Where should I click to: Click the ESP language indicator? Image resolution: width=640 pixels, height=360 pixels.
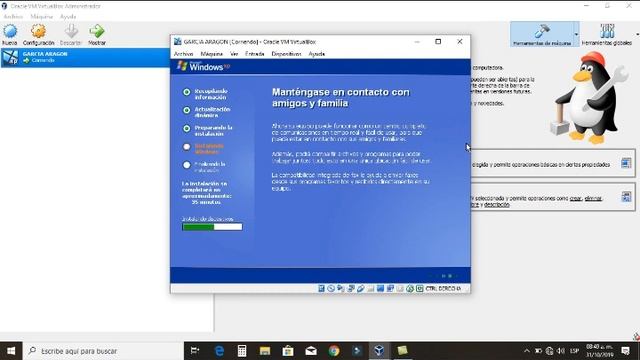[x=574, y=351]
